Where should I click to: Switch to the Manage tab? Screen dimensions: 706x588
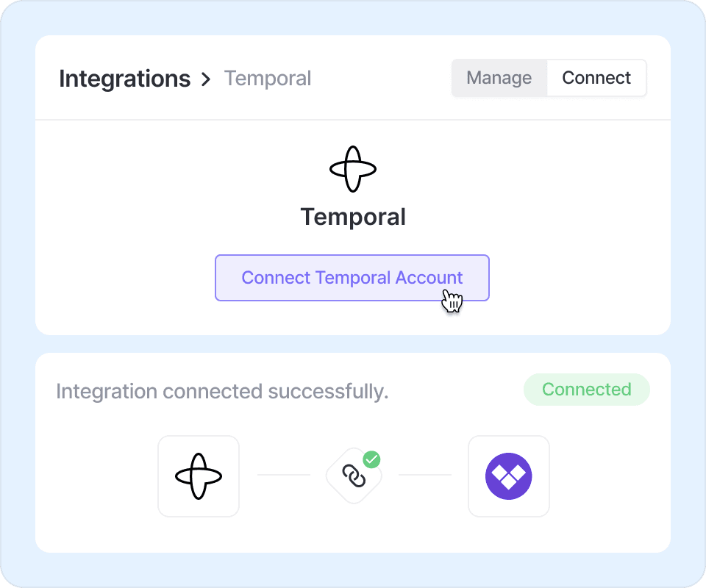point(499,78)
